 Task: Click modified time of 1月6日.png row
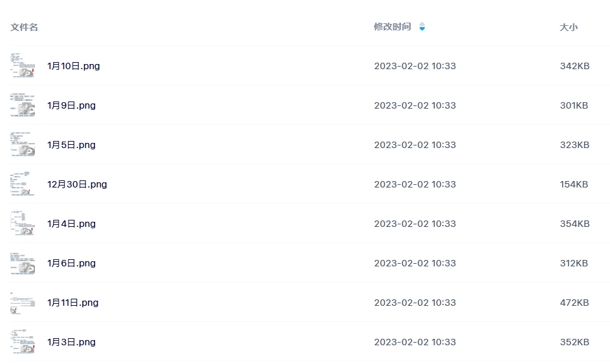[415, 263]
